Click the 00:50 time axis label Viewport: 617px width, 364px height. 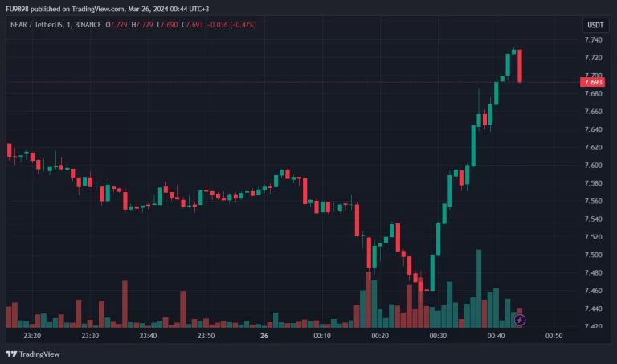point(554,337)
